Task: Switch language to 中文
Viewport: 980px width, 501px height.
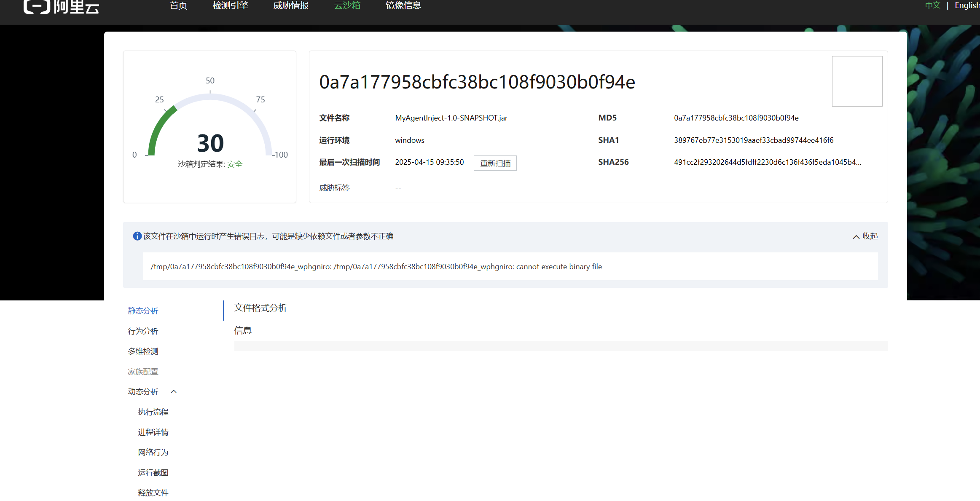Action: tap(932, 5)
